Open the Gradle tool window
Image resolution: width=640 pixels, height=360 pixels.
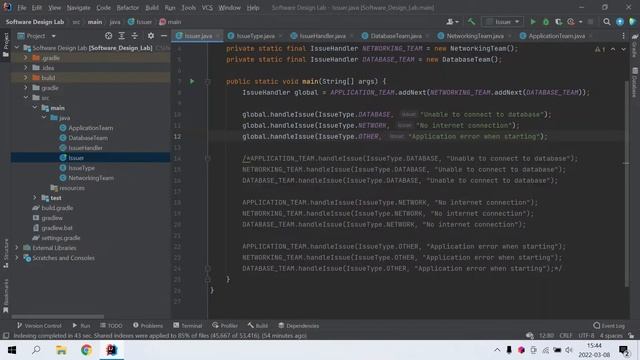[x=635, y=45]
